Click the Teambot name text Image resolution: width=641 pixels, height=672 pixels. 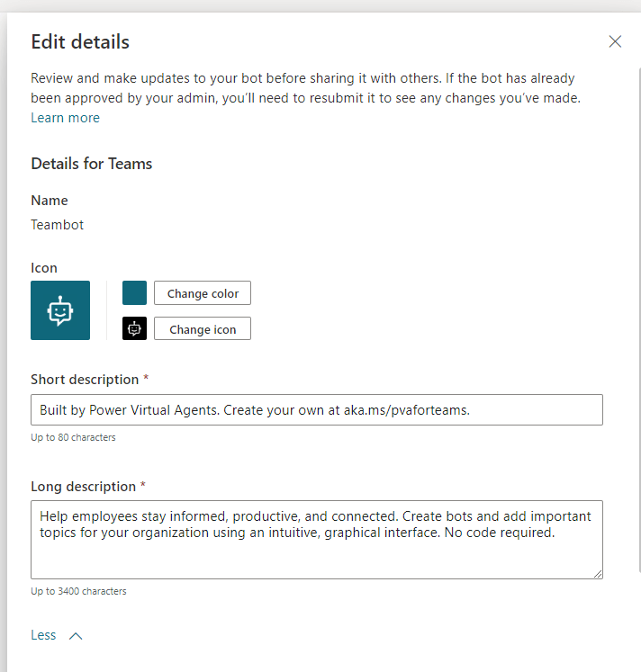(57, 225)
